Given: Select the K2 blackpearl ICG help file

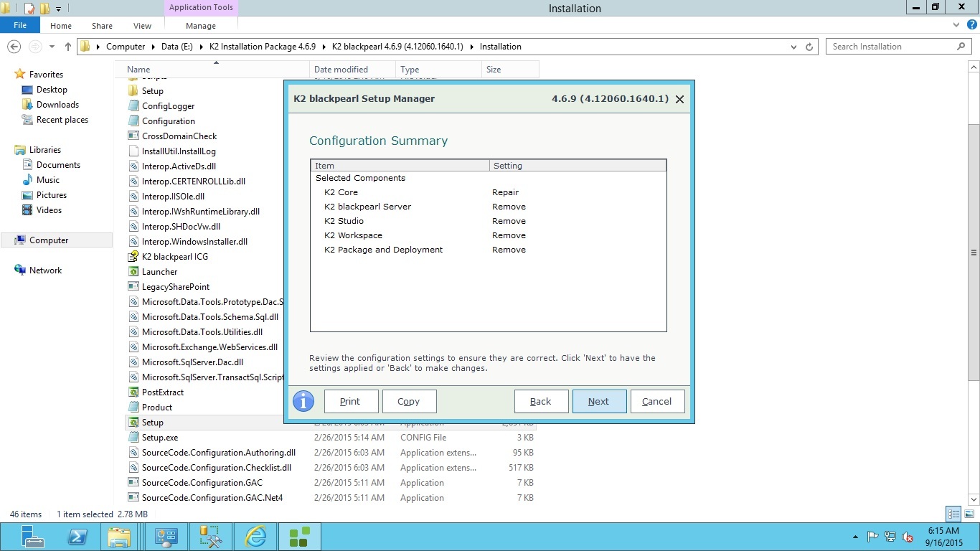Looking at the screenshot, I should (x=175, y=257).
